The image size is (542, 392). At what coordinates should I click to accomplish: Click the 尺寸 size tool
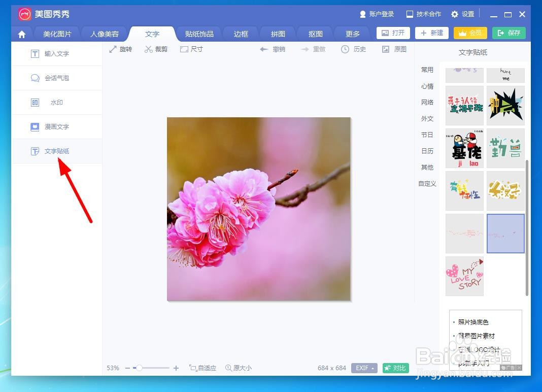click(x=191, y=49)
